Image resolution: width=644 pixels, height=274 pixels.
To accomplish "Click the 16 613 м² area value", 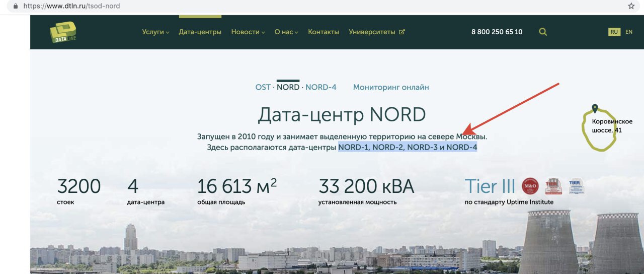I will pos(237,186).
